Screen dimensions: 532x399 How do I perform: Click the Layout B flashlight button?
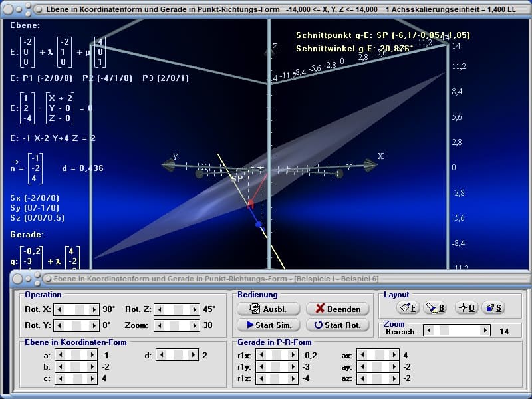click(436, 308)
